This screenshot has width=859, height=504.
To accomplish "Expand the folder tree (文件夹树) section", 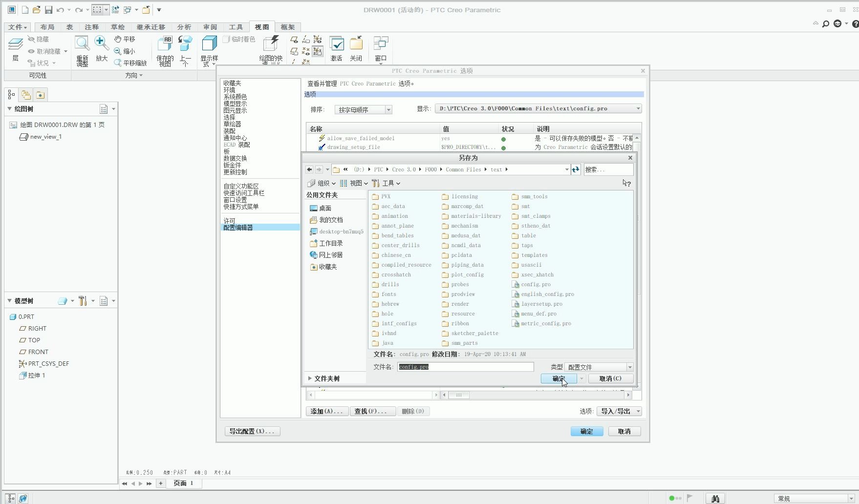I will [x=324, y=378].
